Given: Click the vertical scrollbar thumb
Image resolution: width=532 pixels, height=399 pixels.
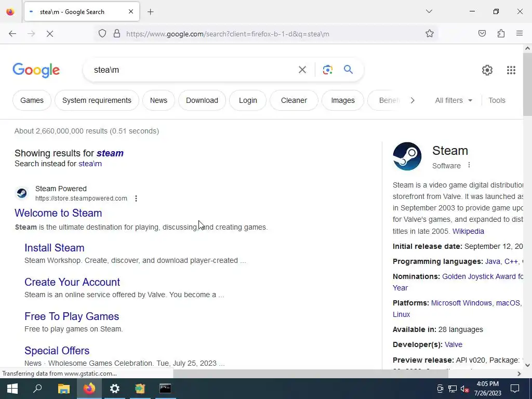Looking at the screenshot, I should pos(528,84).
